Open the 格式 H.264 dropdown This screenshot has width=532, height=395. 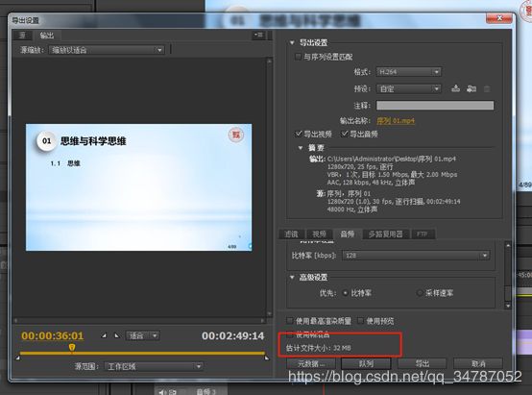point(408,72)
